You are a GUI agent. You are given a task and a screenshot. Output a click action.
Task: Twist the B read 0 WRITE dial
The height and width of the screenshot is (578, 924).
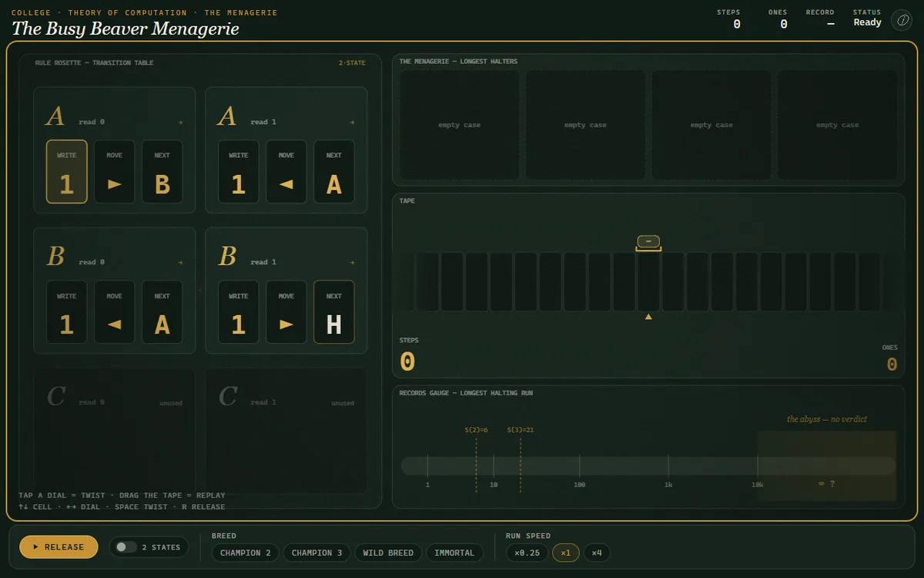(x=67, y=312)
